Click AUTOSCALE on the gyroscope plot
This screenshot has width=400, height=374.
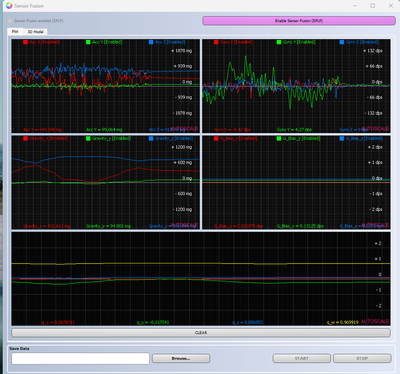[x=375, y=129]
